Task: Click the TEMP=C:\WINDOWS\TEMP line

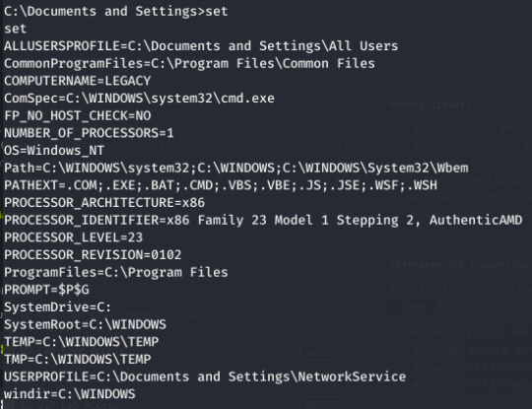Action: [81, 342]
